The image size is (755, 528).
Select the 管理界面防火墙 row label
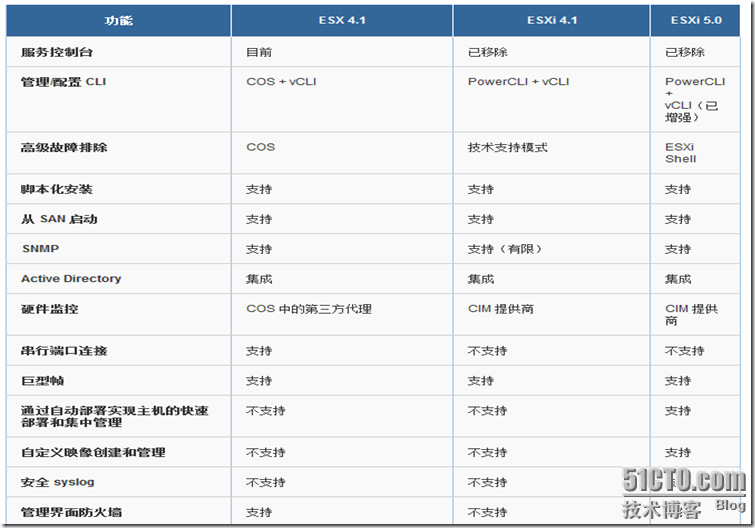(x=71, y=512)
